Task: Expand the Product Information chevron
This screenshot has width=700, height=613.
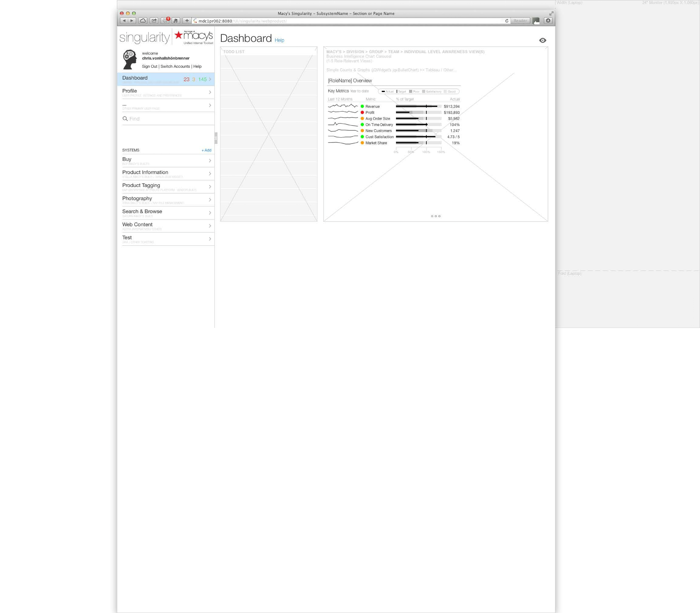Action: [210, 174]
